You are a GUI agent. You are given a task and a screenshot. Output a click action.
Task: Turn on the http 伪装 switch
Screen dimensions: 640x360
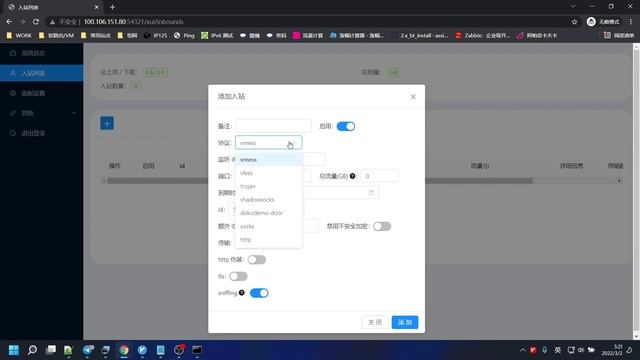click(257, 260)
